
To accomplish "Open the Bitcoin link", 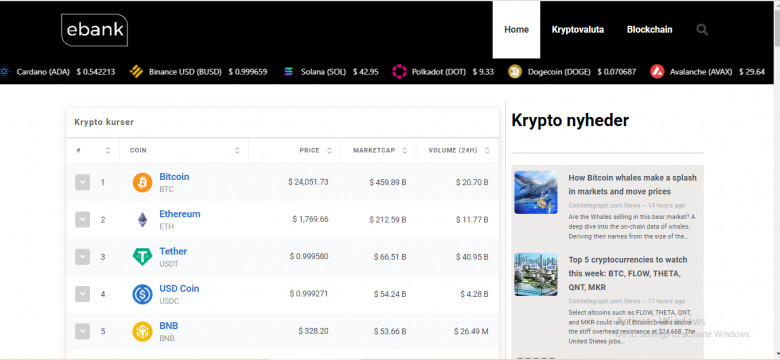I will 174,177.
